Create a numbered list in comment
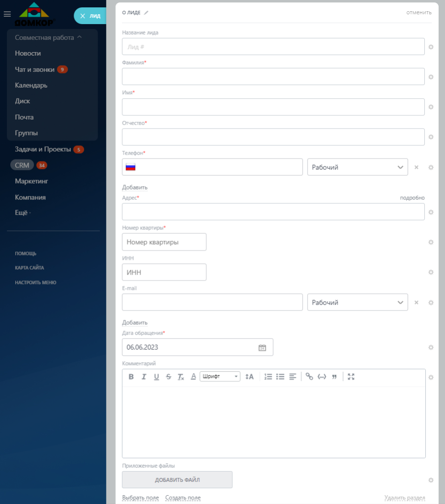 point(268,377)
